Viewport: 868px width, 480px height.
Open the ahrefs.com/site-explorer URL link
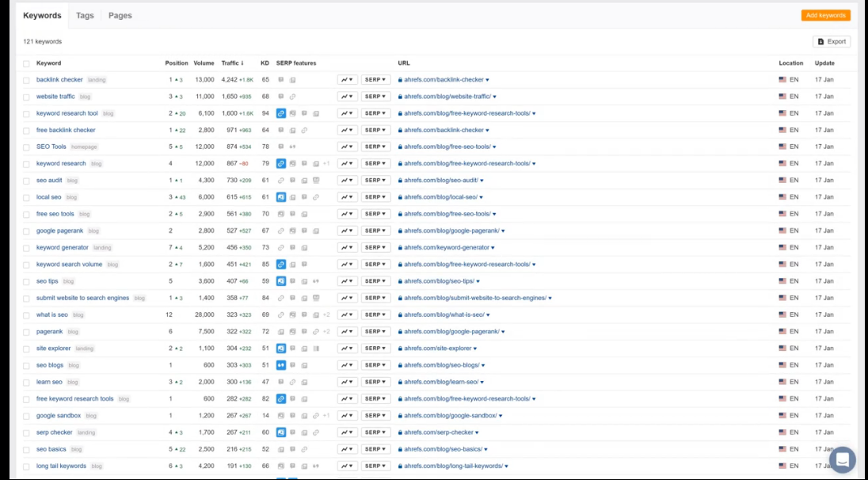(437, 349)
